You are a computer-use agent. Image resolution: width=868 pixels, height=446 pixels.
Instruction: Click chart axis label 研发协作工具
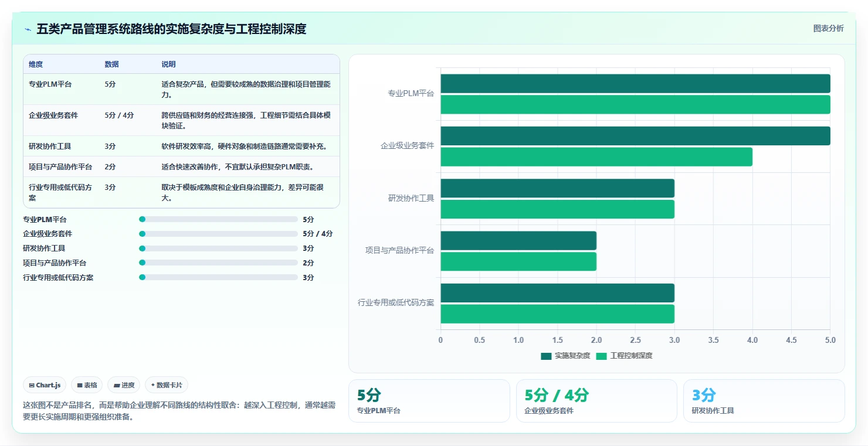click(x=411, y=199)
